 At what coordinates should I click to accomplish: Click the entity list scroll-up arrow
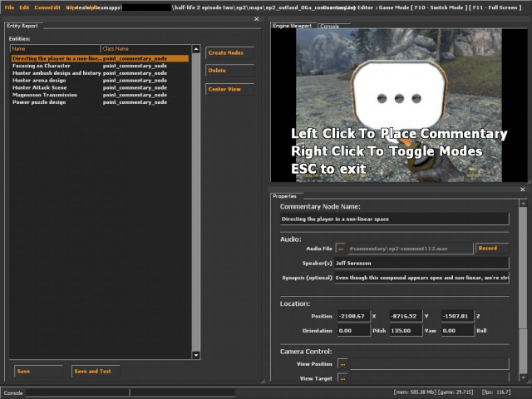tap(196, 49)
